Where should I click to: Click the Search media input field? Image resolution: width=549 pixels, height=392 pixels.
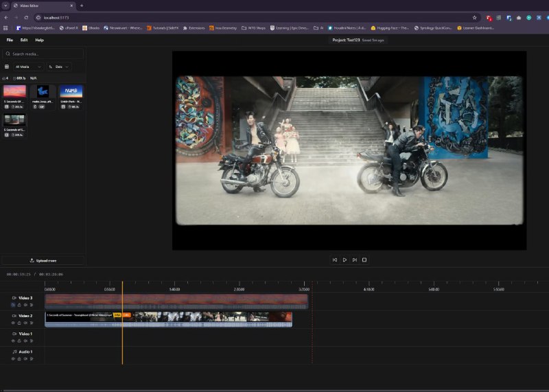43,54
